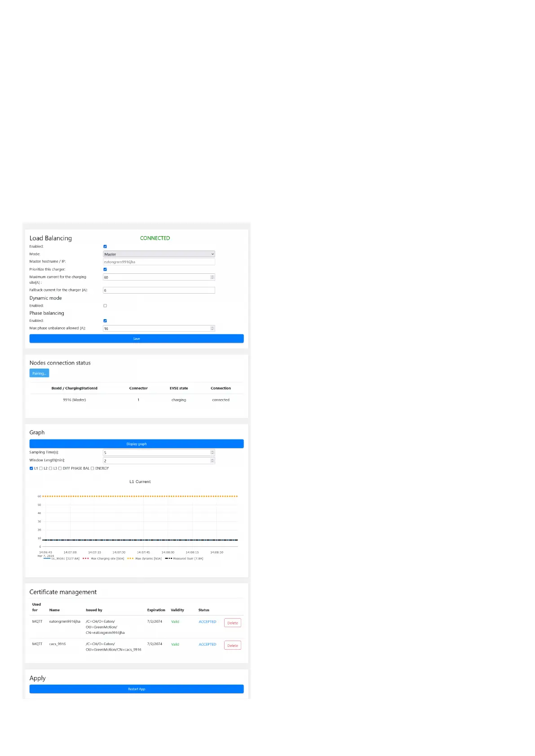Click the Restart App button
535x756 pixels.
[x=137, y=689]
